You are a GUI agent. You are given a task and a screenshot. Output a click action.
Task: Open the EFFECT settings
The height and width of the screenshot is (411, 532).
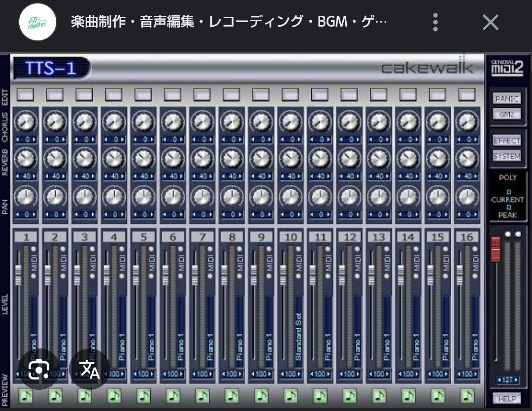(506, 140)
